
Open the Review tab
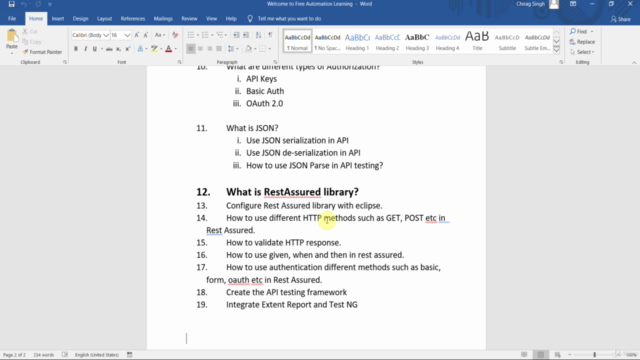(189, 19)
